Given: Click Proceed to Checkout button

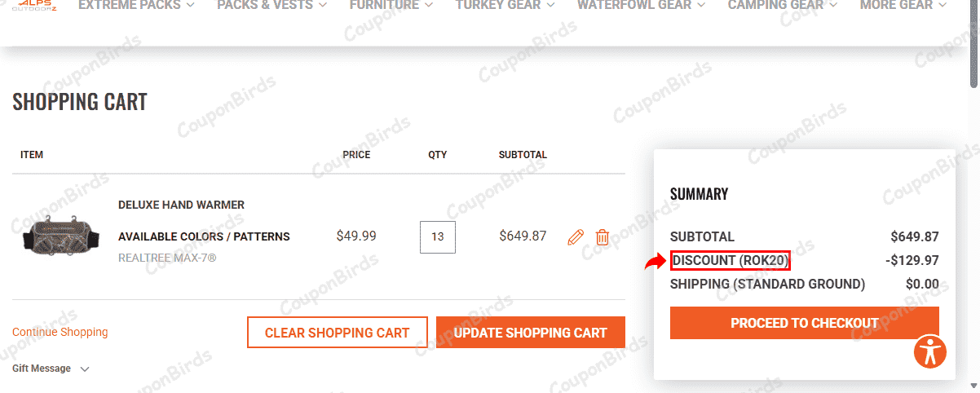Looking at the screenshot, I should click(804, 323).
